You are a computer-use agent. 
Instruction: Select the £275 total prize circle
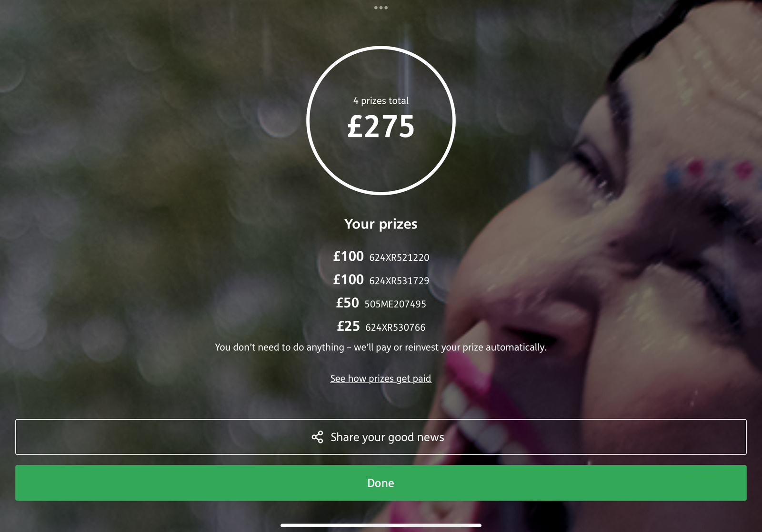(x=381, y=120)
